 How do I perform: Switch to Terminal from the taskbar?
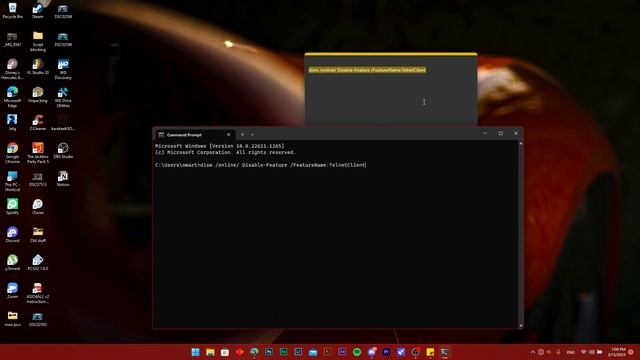(444, 352)
